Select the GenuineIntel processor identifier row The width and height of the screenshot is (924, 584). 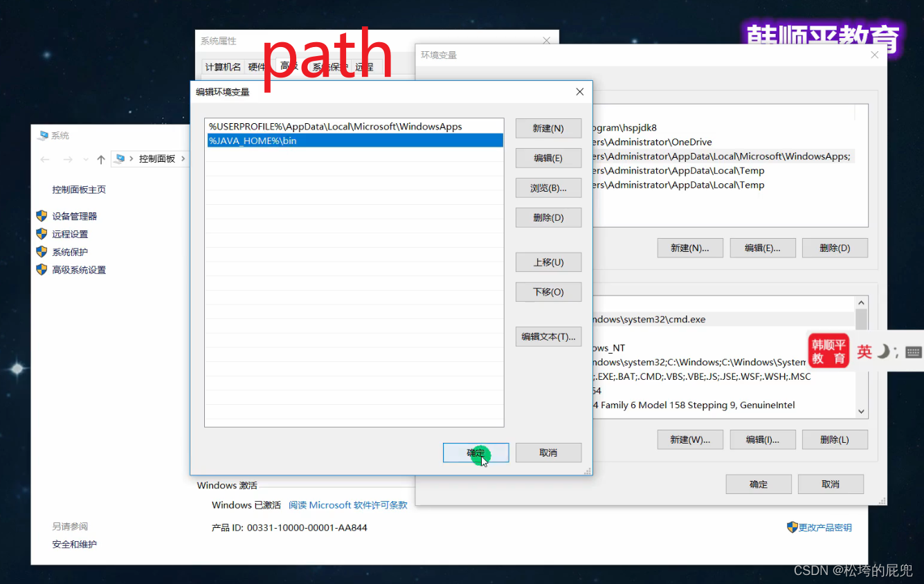[x=723, y=405]
